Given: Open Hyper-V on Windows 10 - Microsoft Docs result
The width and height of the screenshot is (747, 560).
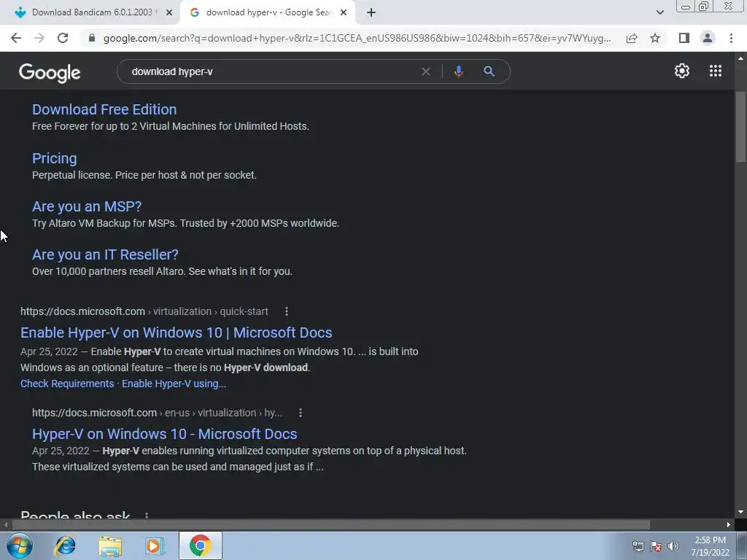Looking at the screenshot, I should [164, 434].
